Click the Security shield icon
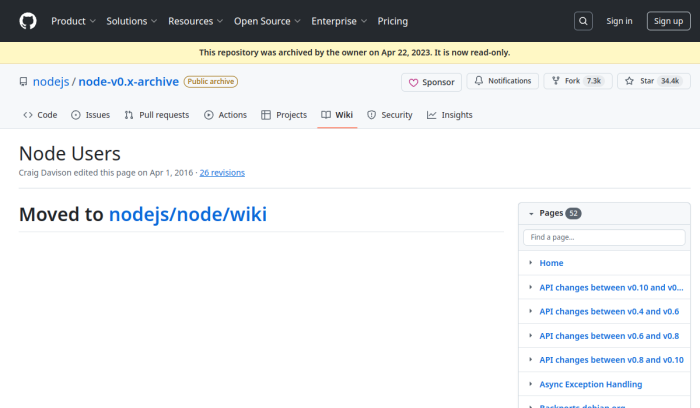 [x=371, y=115]
